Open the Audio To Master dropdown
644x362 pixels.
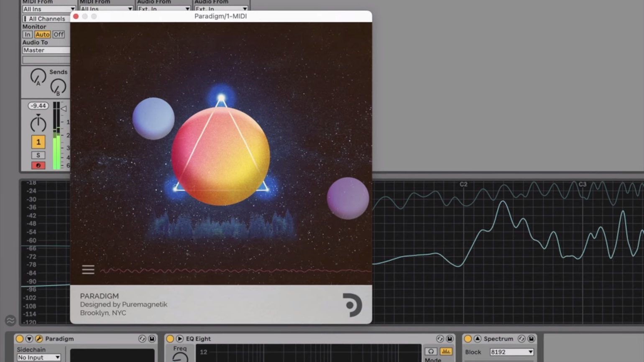click(46, 50)
